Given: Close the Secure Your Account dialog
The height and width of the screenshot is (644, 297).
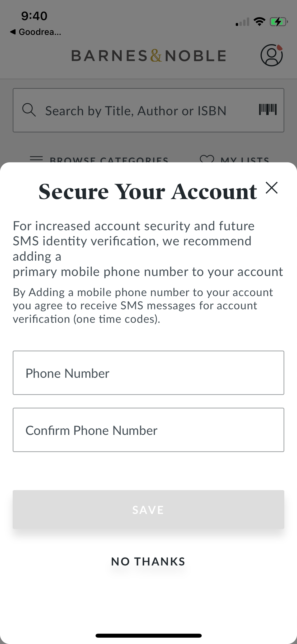Looking at the screenshot, I should pos(272,188).
